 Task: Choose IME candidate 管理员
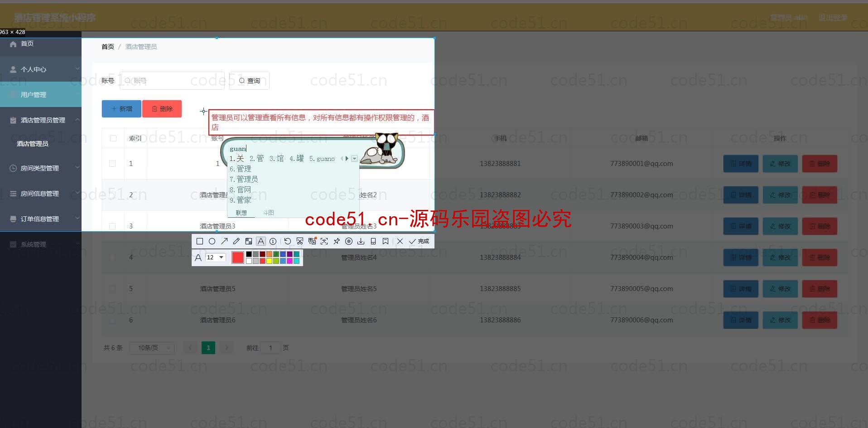click(x=244, y=179)
